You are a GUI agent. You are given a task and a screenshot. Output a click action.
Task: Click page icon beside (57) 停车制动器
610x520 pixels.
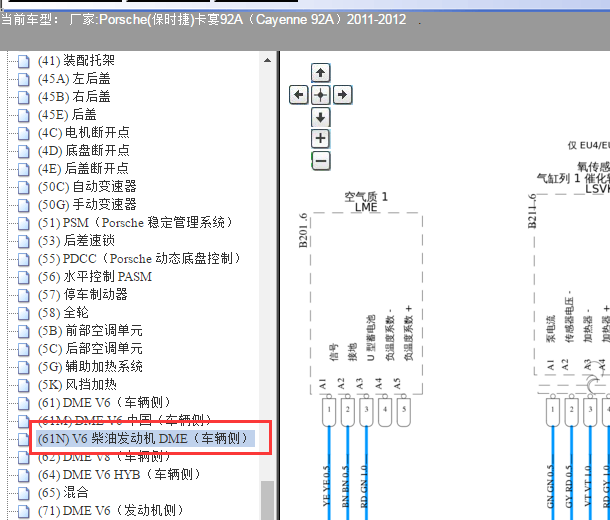point(24,295)
